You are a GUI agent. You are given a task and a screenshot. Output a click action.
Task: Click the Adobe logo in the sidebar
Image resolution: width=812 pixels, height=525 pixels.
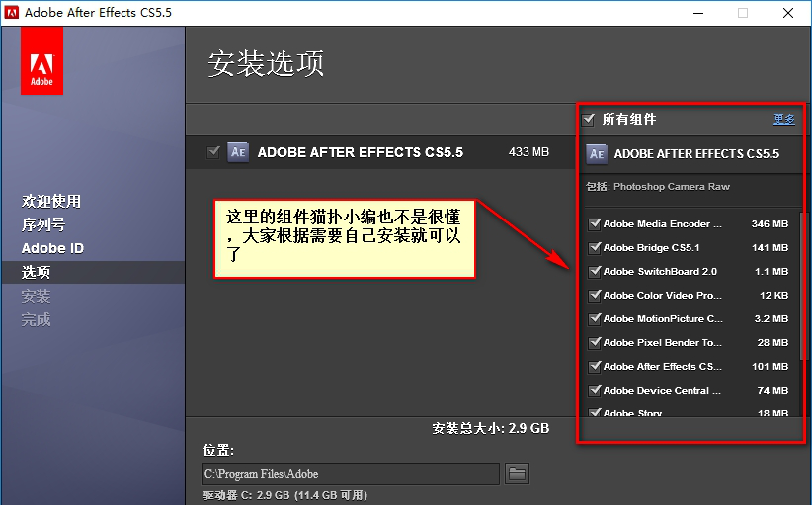(41, 60)
